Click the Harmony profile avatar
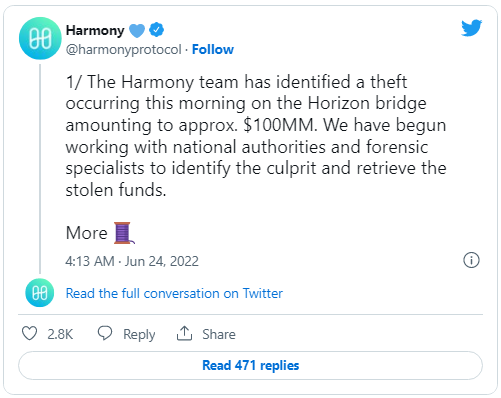The height and width of the screenshot is (398, 501). click(x=40, y=38)
